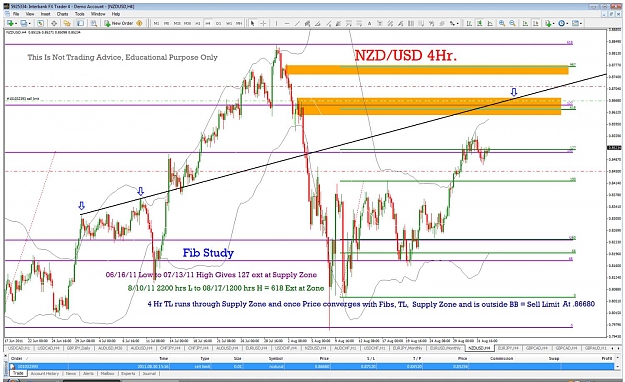The width and height of the screenshot is (625, 382).
Task: Switch chart to line chart
Action: coord(490,24)
